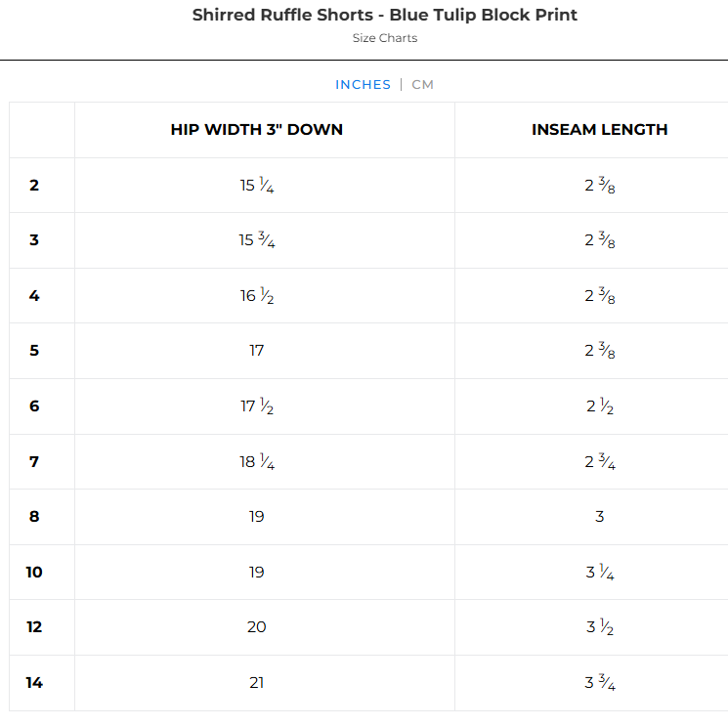
Task: Switch size chart units to CM
Action: (422, 85)
